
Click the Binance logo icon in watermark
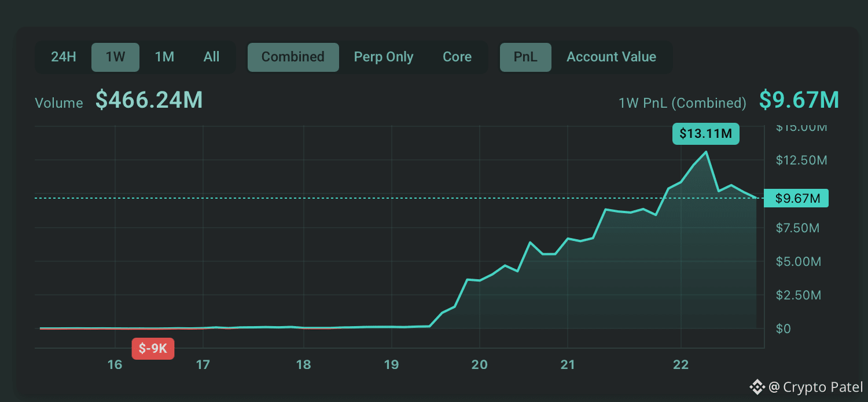(757, 387)
